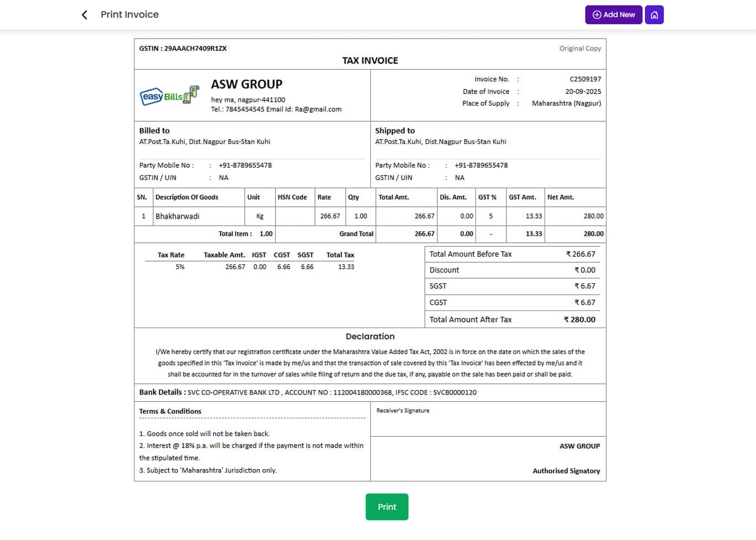Go back using the left arrow icon
The width and height of the screenshot is (756, 540).
tap(84, 15)
